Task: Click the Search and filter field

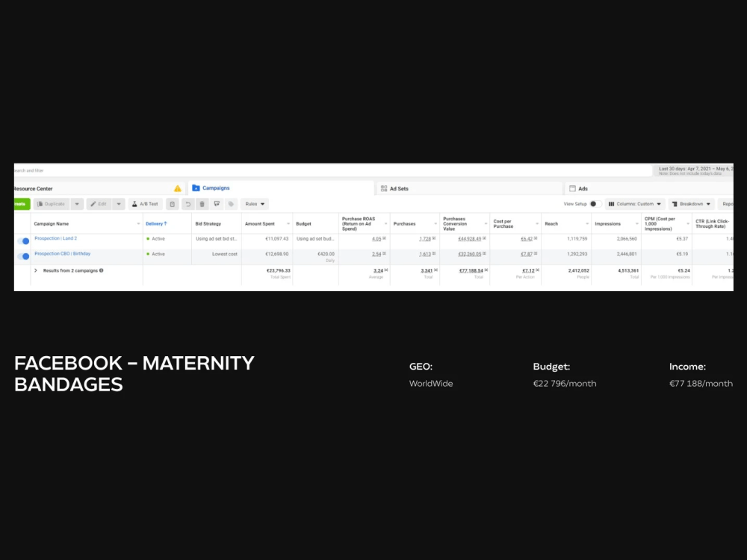Action: pyautogui.click(x=332, y=170)
